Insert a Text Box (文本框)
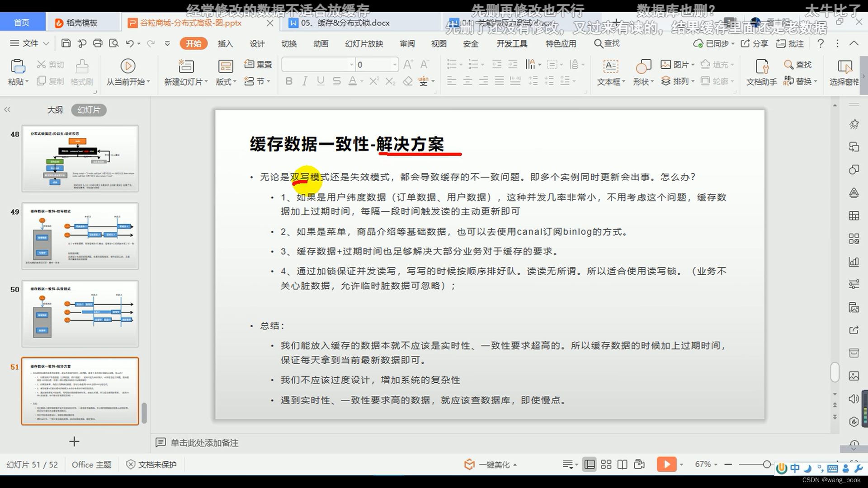Screen dimensions: 868x488 [611, 72]
